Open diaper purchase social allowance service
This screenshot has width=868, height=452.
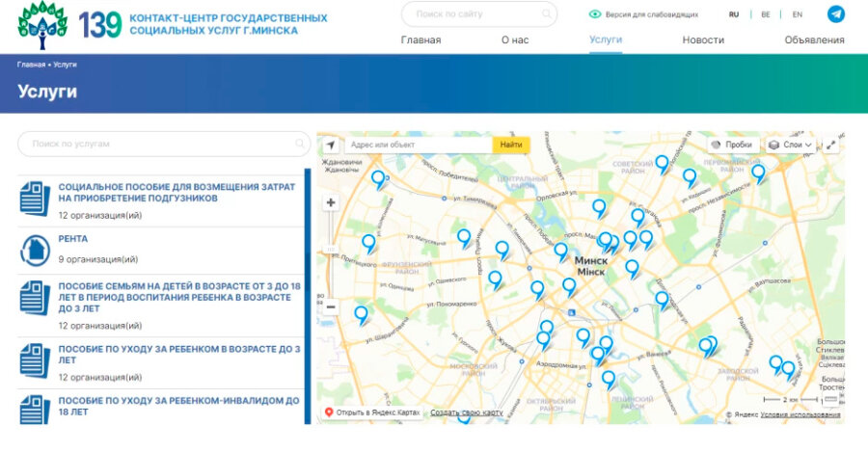[176, 193]
